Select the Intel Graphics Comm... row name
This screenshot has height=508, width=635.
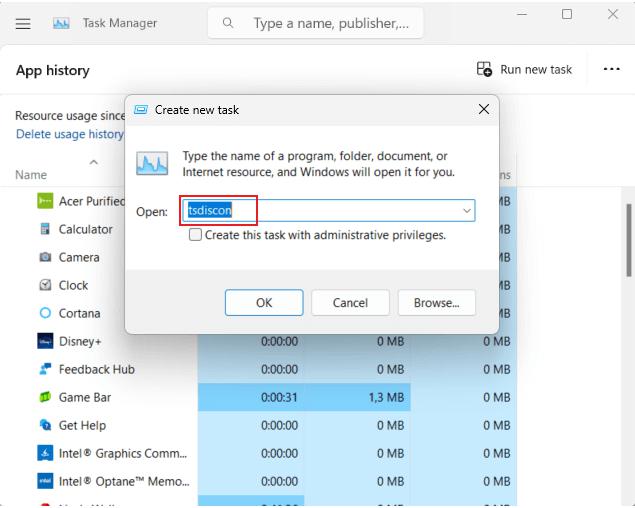tap(123, 453)
